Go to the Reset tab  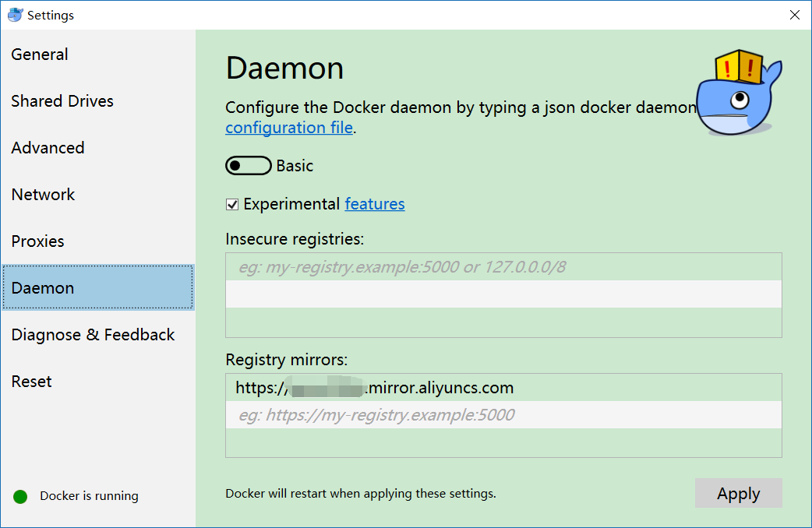[x=98, y=382]
